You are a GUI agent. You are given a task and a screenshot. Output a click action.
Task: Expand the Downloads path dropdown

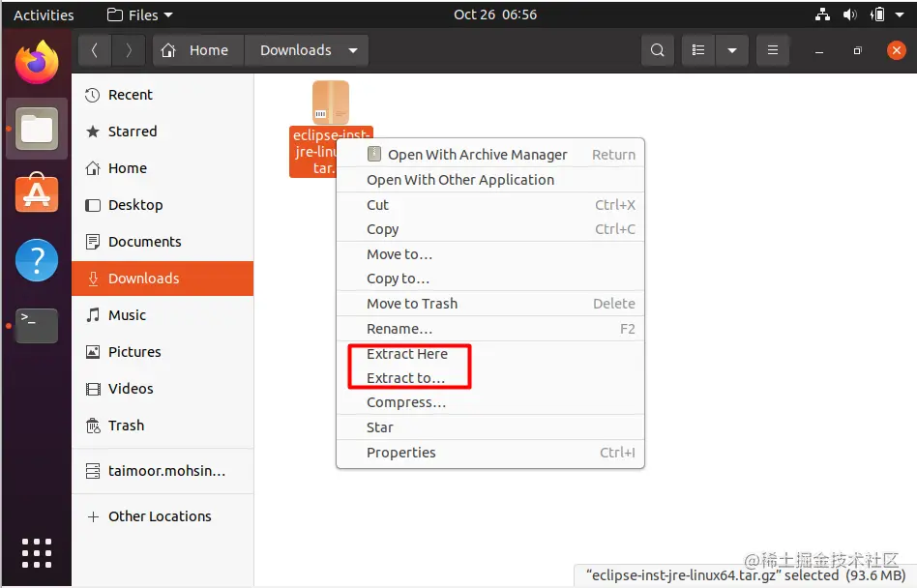click(353, 51)
